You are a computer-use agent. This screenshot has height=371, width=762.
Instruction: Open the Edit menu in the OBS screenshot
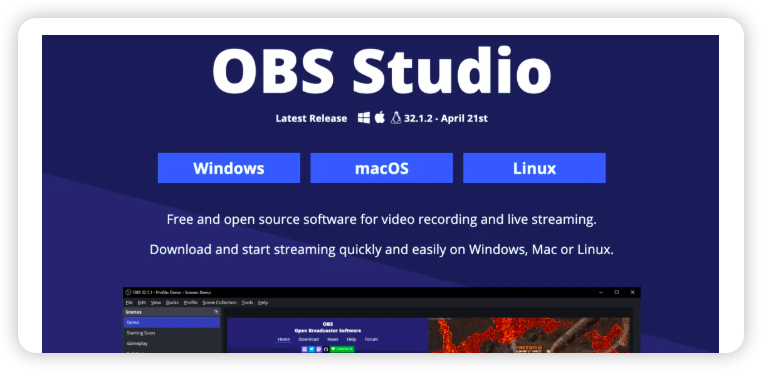(x=141, y=302)
